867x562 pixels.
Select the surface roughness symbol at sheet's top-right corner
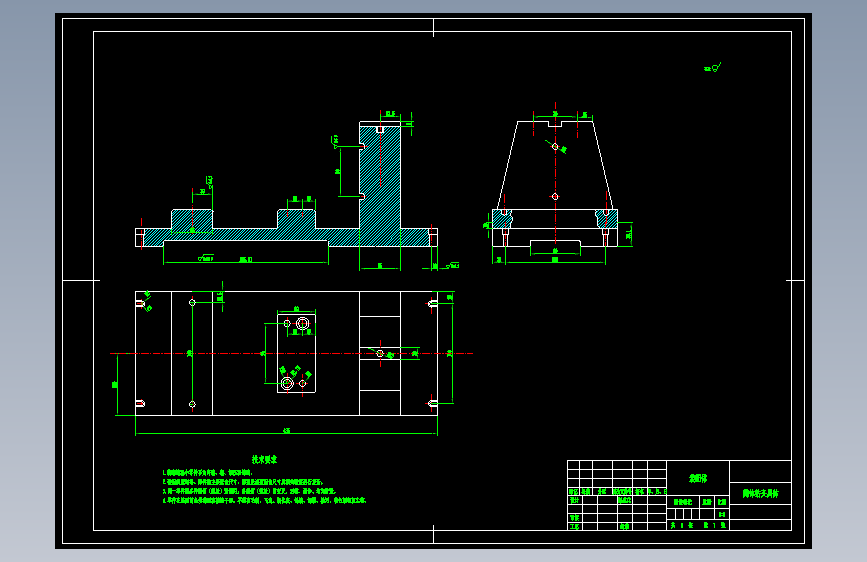pyautogui.click(x=713, y=67)
